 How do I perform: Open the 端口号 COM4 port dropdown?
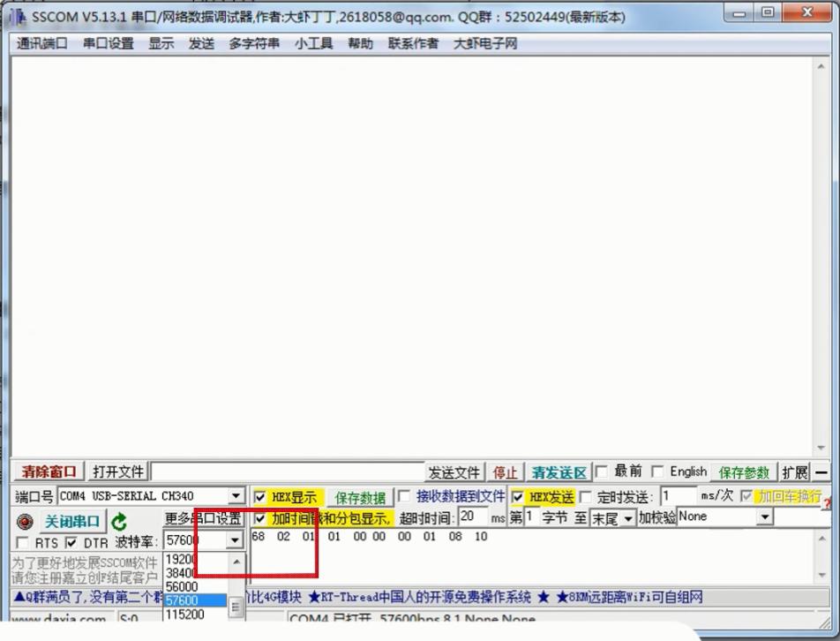pos(236,496)
